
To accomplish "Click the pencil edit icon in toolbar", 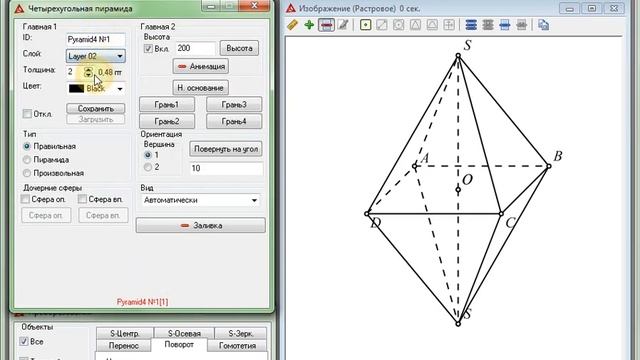I will 343,25.
